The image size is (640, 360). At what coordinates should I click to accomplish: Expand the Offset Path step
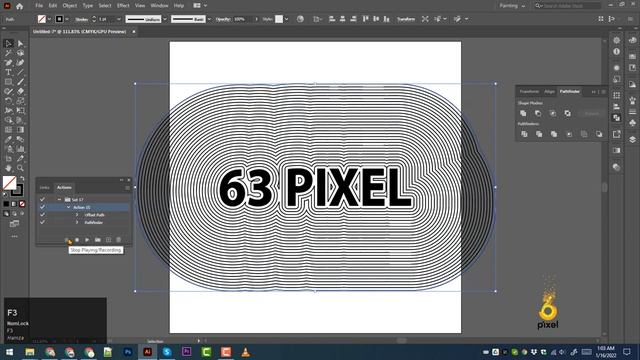point(77,215)
